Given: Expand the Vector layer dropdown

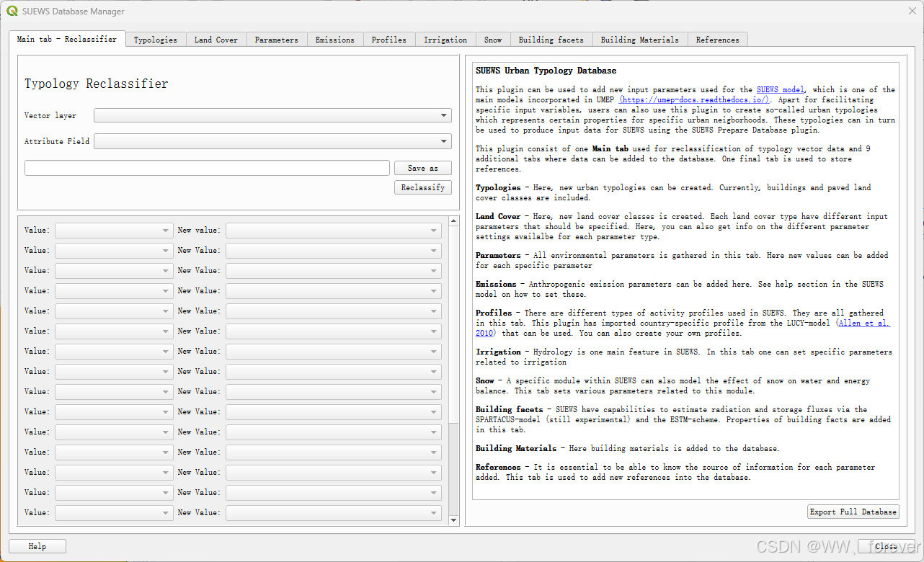Looking at the screenshot, I should click(272, 115).
